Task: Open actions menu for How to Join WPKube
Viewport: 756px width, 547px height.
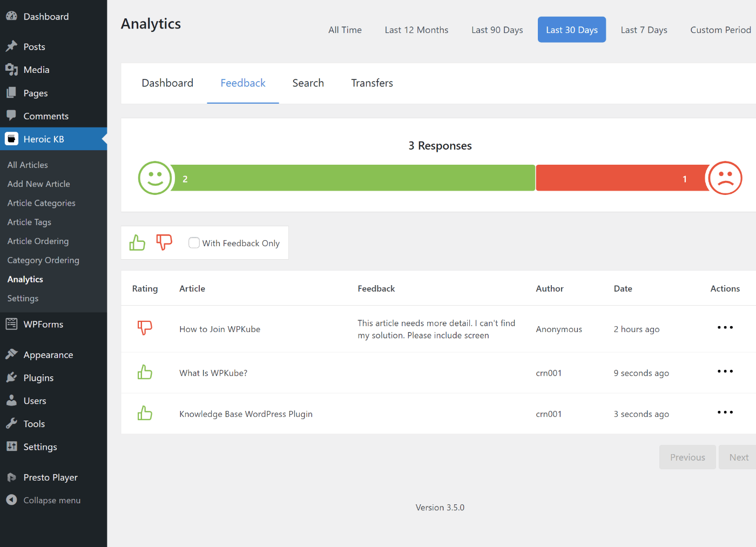Action: 725,327
